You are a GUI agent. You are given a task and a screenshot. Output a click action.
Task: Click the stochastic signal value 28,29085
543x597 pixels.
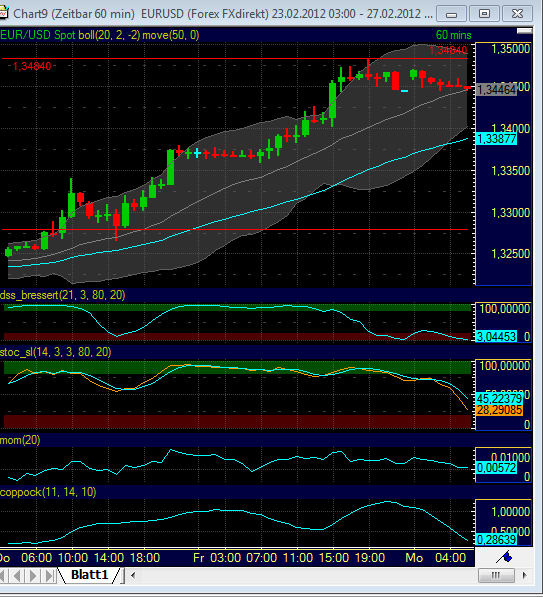pos(499,410)
